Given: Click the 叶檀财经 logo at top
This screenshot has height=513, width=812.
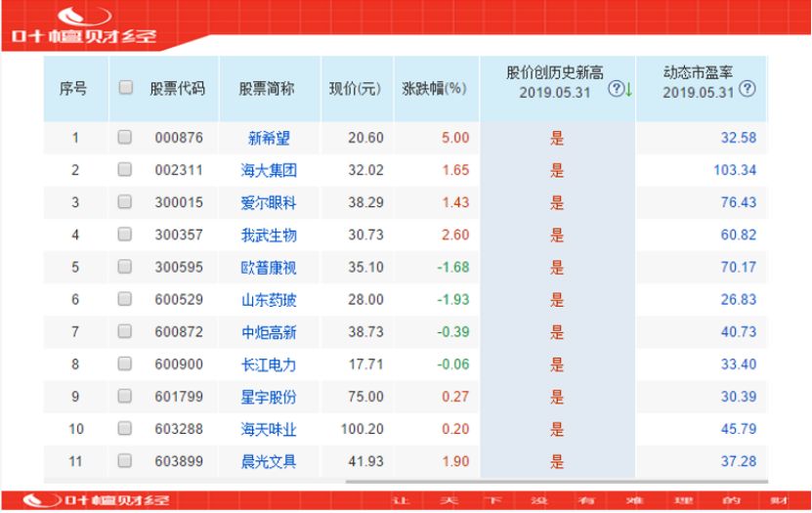Looking at the screenshot, I should pyautogui.click(x=84, y=25).
